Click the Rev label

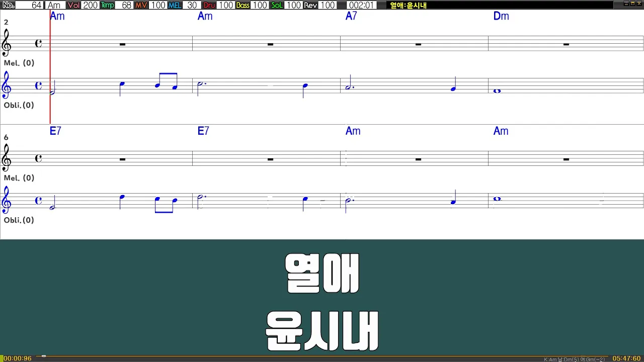[x=310, y=5]
